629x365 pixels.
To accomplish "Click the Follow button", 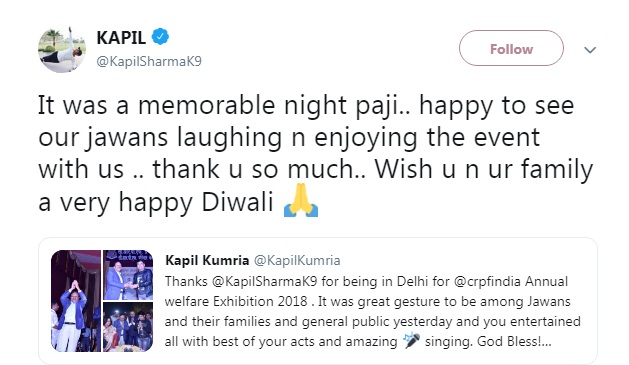I will (x=511, y=48).
